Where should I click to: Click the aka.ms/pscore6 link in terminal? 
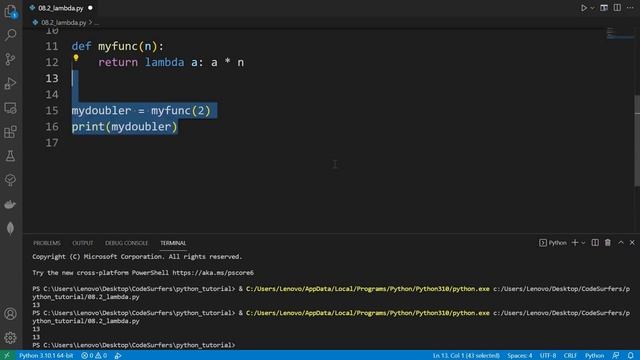tap(213, 273)
